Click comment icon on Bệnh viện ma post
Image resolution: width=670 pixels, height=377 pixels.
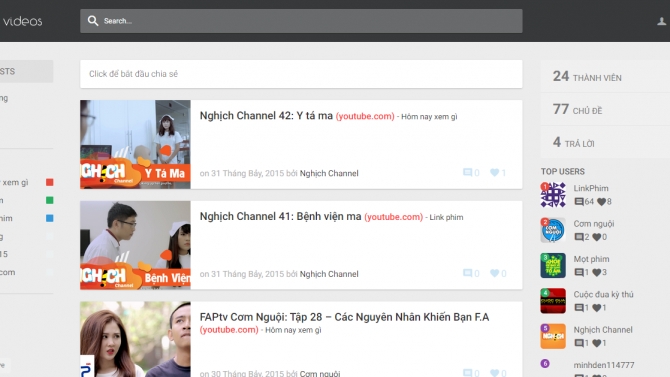[467, 273]
